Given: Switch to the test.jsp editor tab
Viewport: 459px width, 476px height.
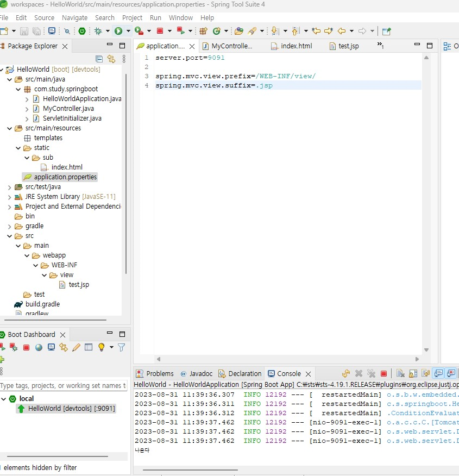Looking at the screenshot, I should click(344, 46).
